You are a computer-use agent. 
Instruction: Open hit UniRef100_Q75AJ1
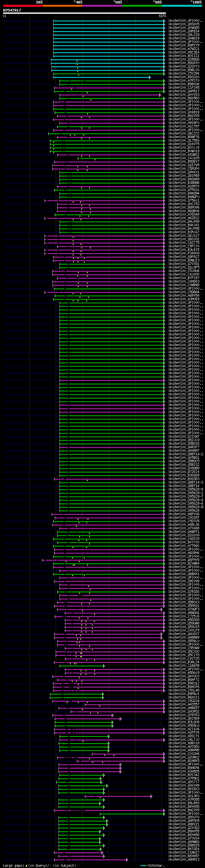(184, 201)
